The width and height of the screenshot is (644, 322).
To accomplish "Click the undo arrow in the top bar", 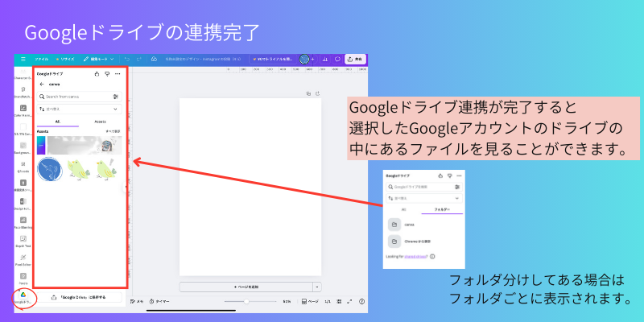I will (127, 59).
